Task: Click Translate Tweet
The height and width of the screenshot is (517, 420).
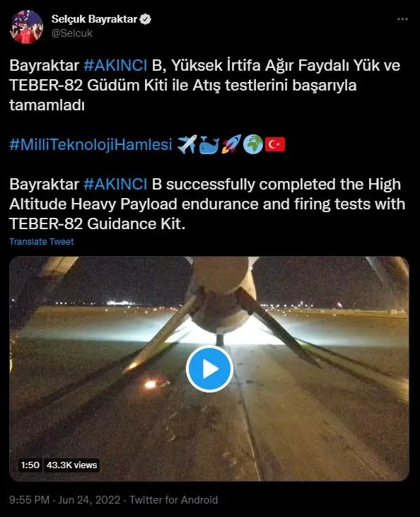Action: tap(42, 241)
